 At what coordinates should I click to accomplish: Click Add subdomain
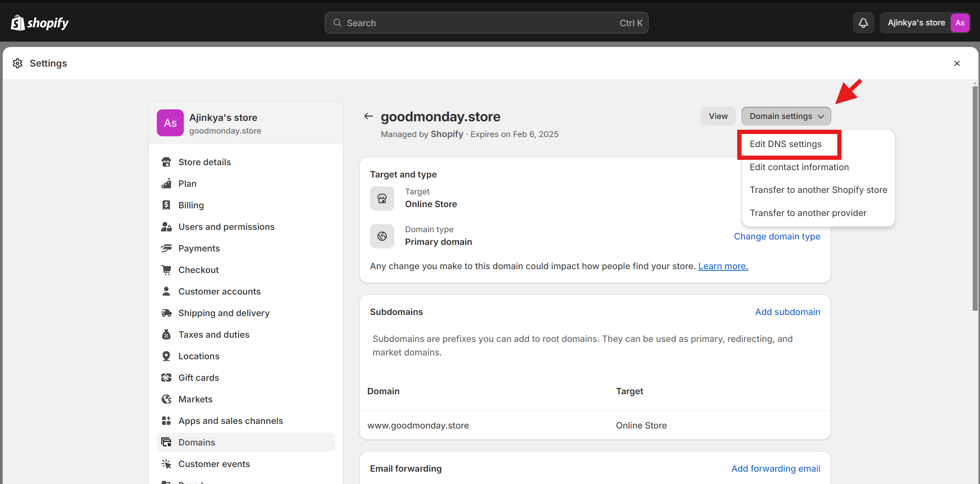788,312
